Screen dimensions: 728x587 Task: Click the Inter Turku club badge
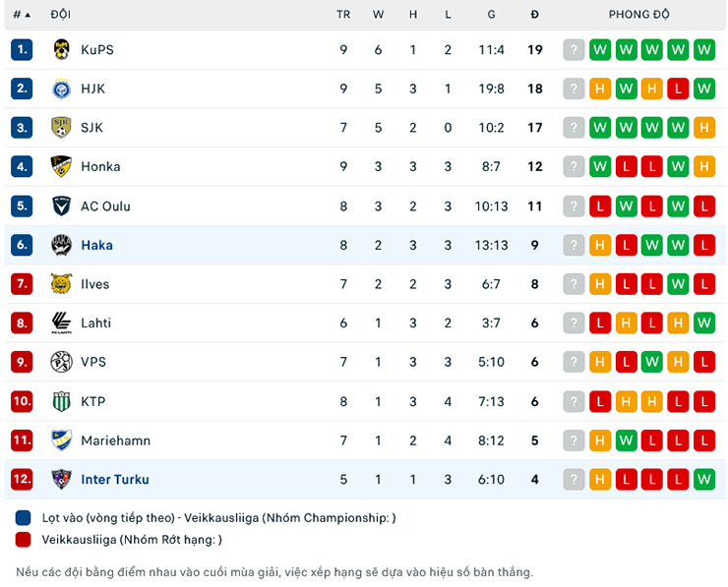(x=61, y=480)
